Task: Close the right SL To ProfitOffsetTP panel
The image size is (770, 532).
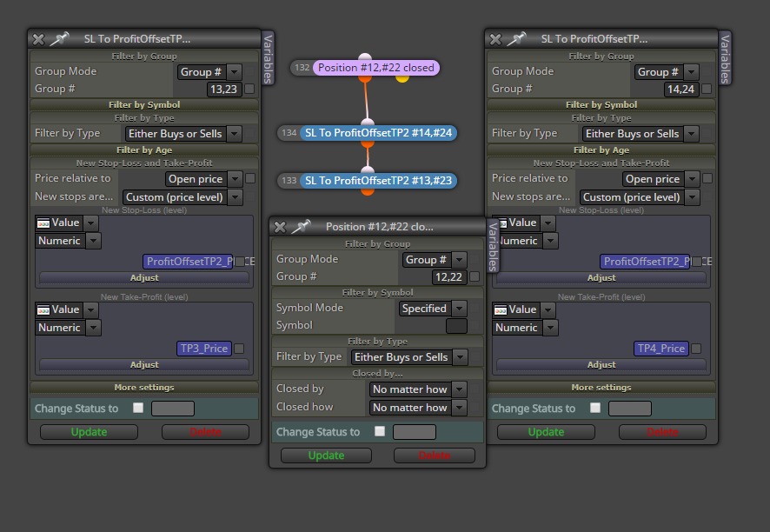Action: coord(495,39)
